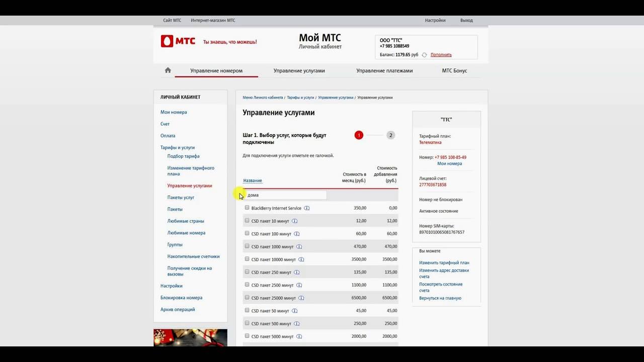Viewport: 644px width, 362px height.
Task: Click the service name filter field
Action: (286, 195)
